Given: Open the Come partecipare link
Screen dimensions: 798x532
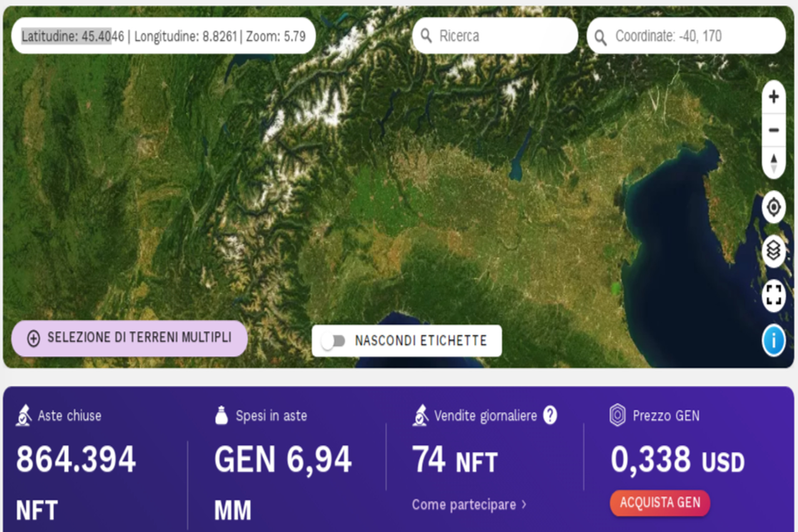Looking at the screenshot, I should 469,505.
